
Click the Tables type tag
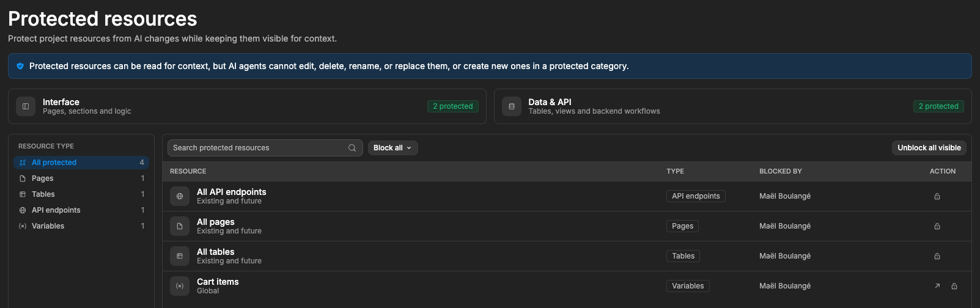click(683, 256)
